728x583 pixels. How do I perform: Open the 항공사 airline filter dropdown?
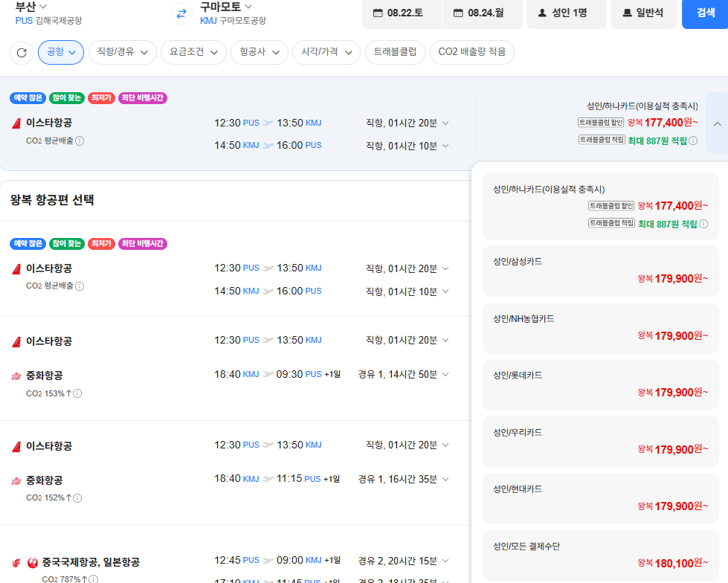tap(259, 52)
